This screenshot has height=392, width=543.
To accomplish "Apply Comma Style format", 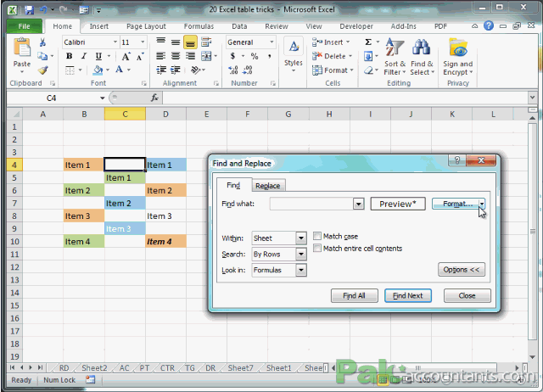I will [x=270, y=56].
